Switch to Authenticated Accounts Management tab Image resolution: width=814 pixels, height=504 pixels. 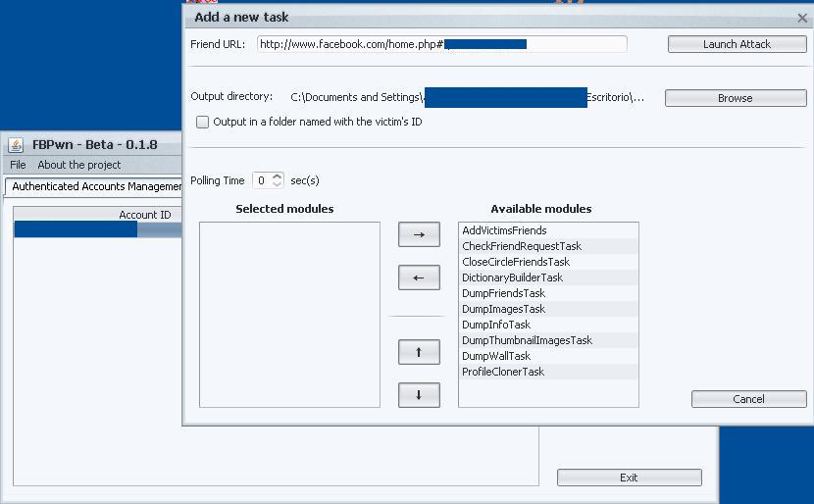95,186
